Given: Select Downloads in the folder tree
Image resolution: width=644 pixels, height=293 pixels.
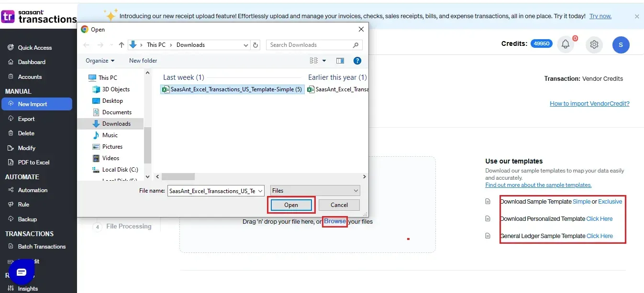Looking at the screenshot, I should [x=116, y=123].
